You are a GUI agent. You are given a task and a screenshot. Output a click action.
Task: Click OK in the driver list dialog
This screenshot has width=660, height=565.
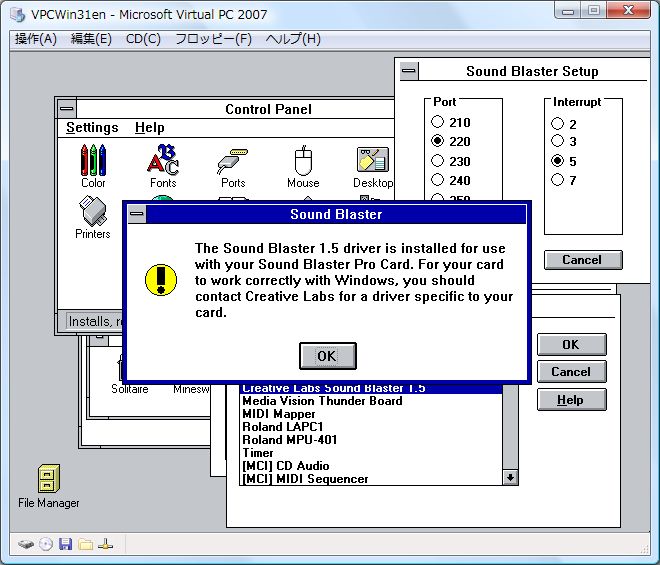[x=572, y=344]
